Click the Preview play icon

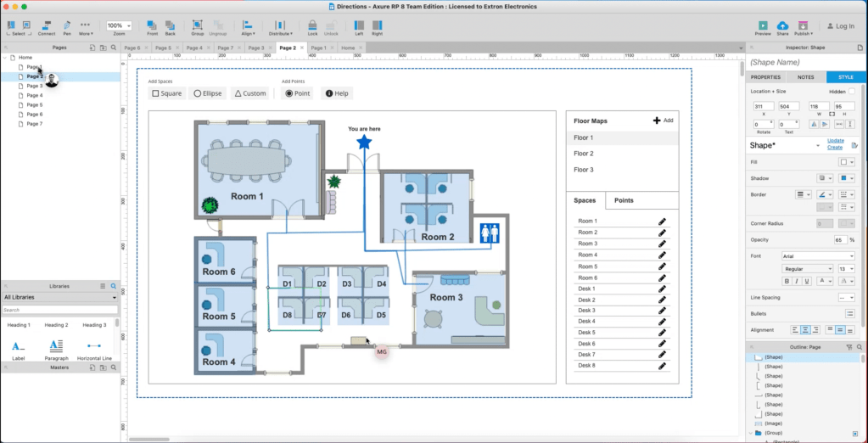click(763, 26)
